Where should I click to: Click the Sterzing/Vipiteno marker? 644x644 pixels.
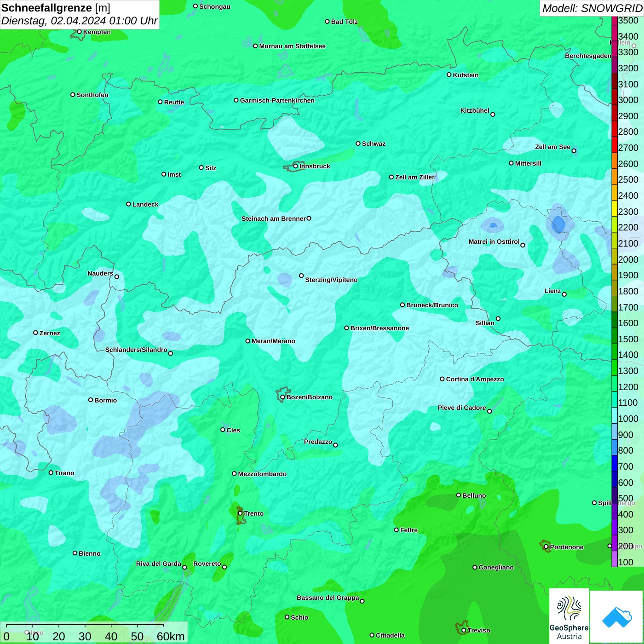[301, 276]
